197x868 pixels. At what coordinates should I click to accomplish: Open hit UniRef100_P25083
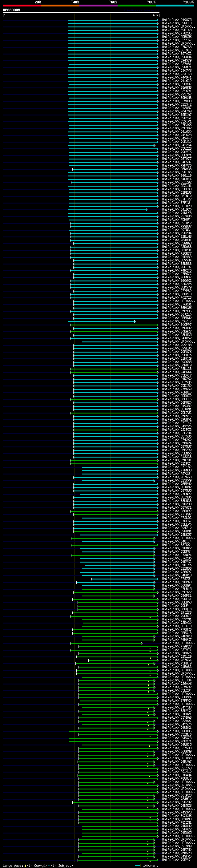[x=177, y=101]
